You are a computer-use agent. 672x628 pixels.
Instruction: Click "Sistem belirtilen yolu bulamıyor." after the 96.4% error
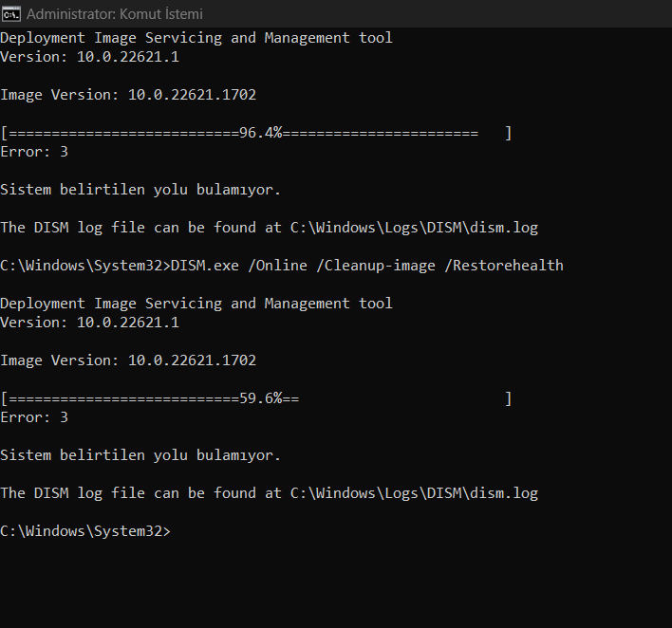pos(140,190)
